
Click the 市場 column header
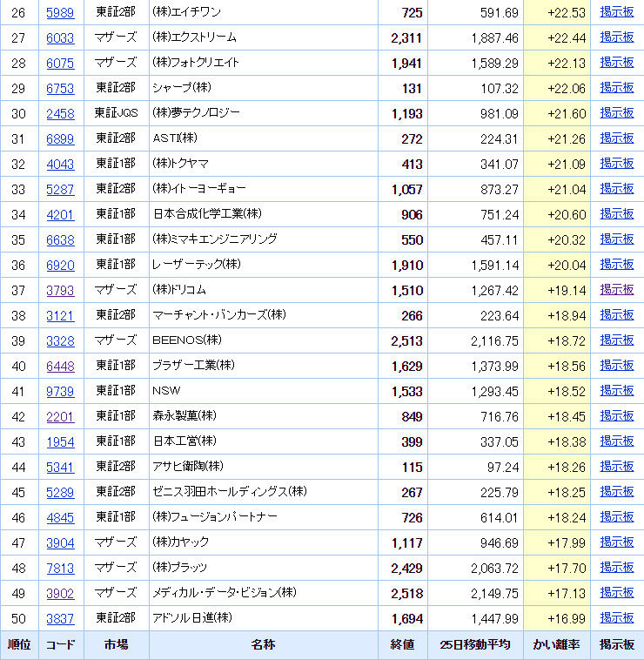[116, 645]
